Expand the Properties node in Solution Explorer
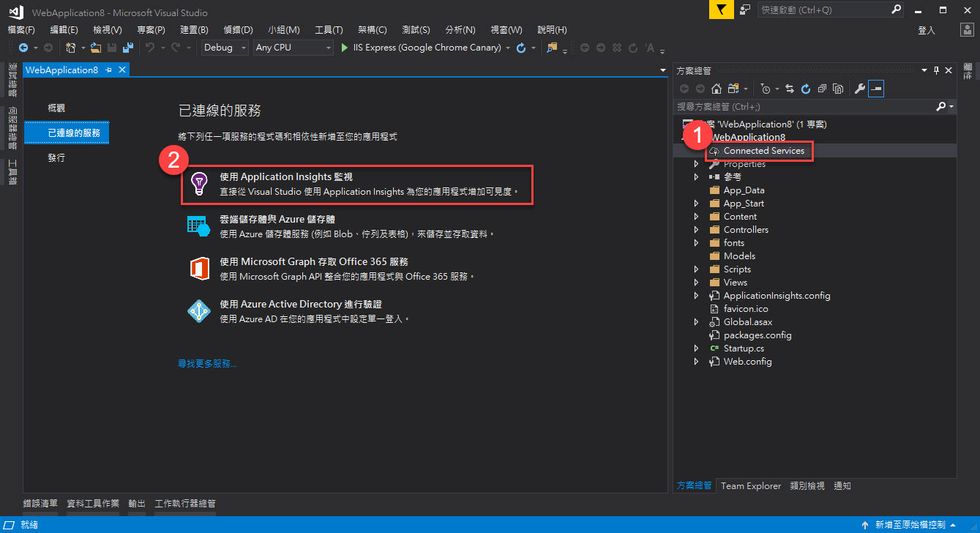Image resolution: width=980 pixels, height=533 pixels. (696, 164)
